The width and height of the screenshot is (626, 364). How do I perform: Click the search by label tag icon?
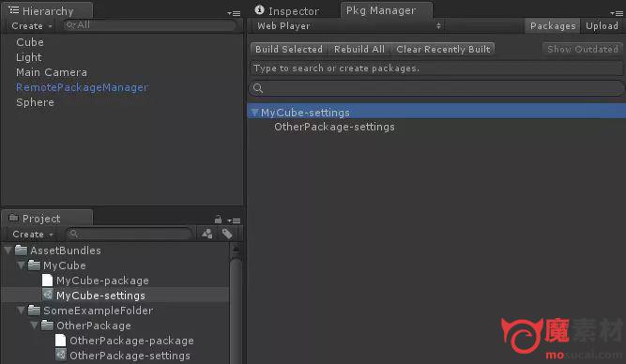click(x=227, y=234)
